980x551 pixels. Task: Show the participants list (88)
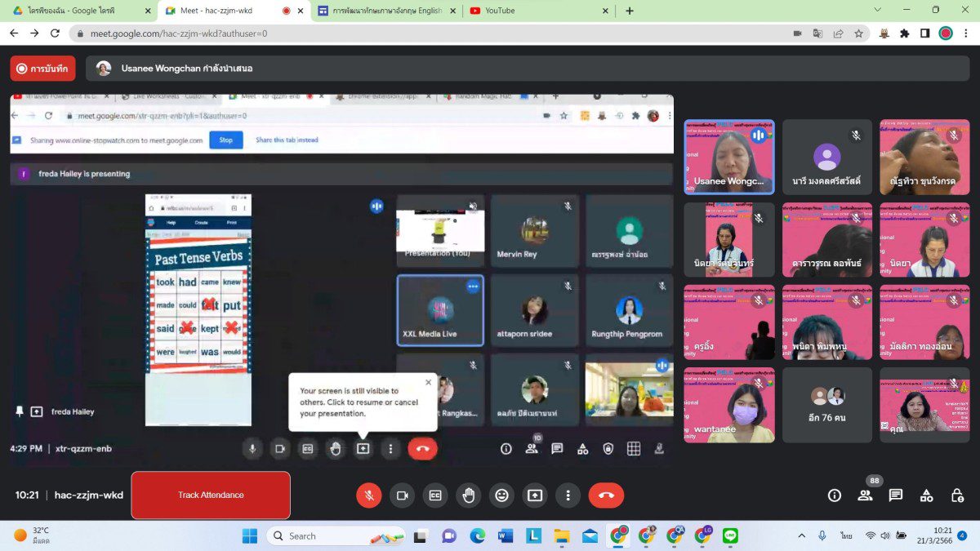pyautogui.click(x=865, y=495)
